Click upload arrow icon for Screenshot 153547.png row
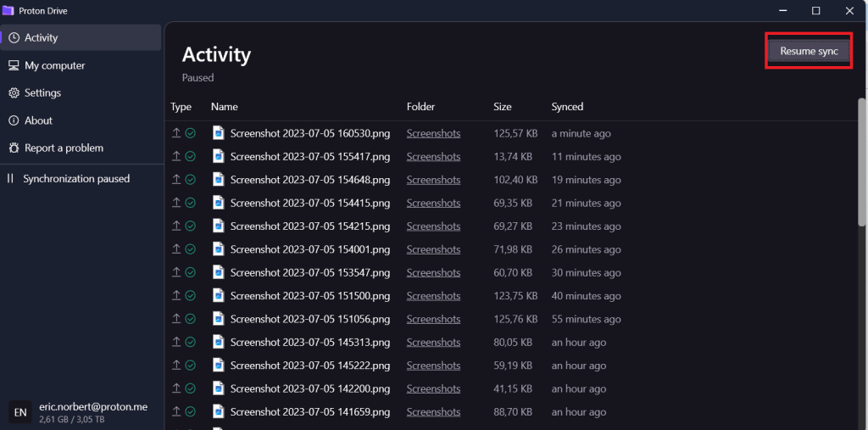The width and height of the screenshot is (868, 430). [x=176, y=272]
